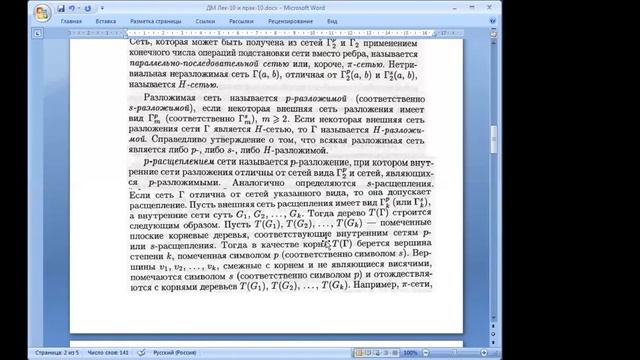
Task: Open the undo history dropdown arrow
Action: (x=79, y=8)
